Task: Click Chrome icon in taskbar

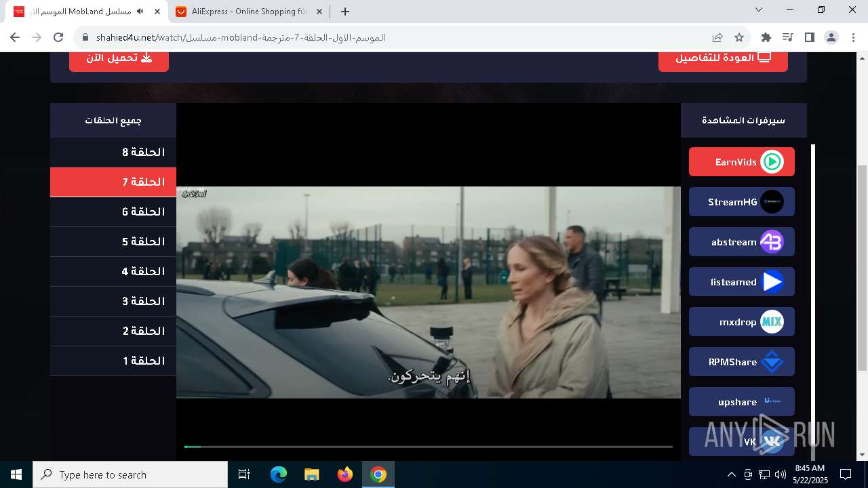Action: pos(378,474)
